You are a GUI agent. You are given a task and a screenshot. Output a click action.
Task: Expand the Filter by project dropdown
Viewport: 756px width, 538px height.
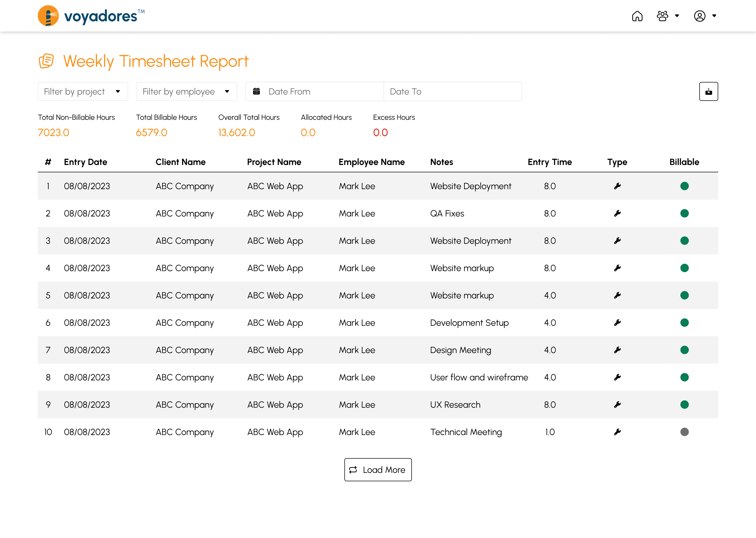82,91
